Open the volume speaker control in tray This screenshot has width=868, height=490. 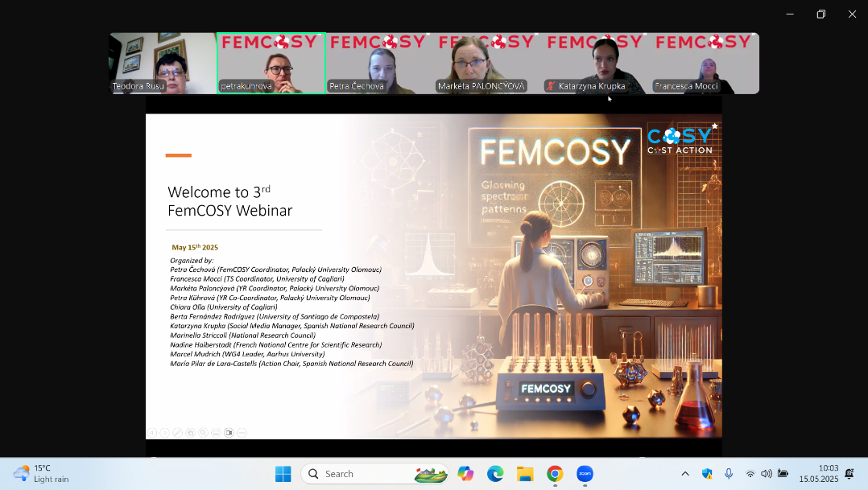[766, 474]
